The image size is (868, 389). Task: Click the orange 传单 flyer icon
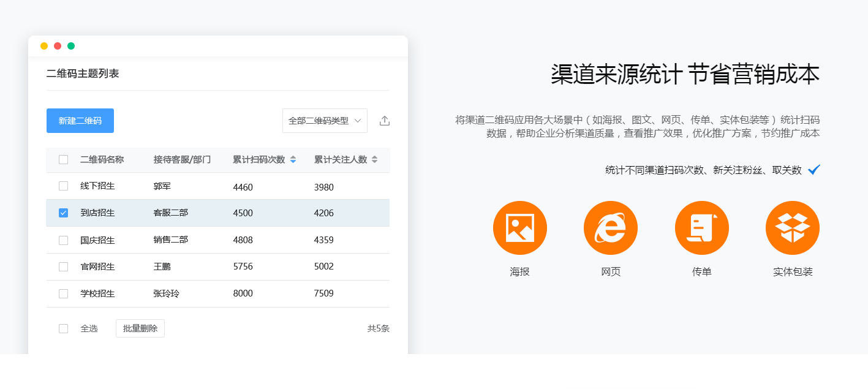coord(701,228)
